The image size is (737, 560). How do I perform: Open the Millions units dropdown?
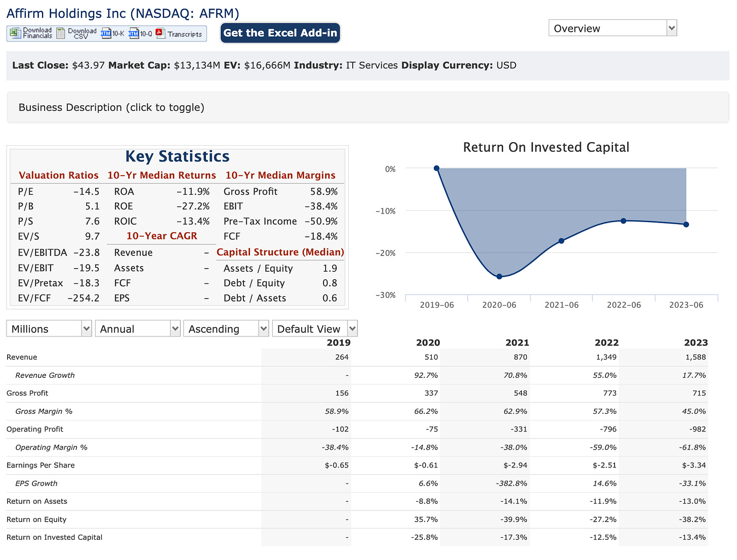pyautogui.click(x=49, y=329)
